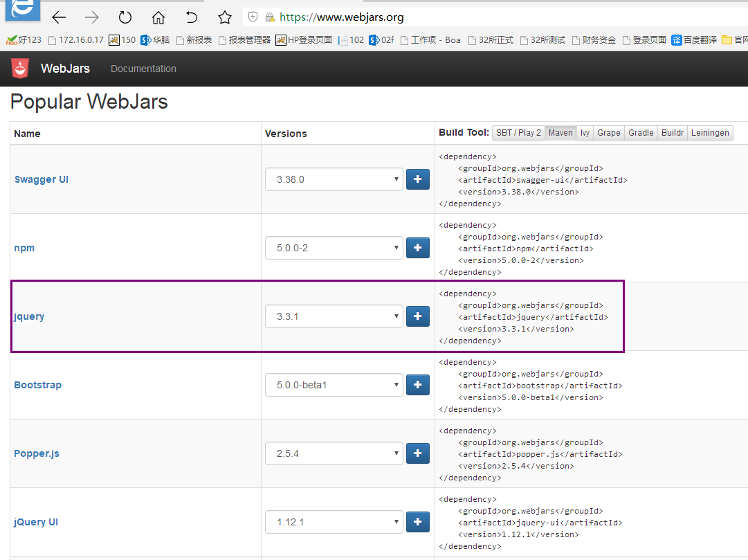Open the 报表管理器 bookmark
The image size is (748, 560).
(x=245, y=40)
